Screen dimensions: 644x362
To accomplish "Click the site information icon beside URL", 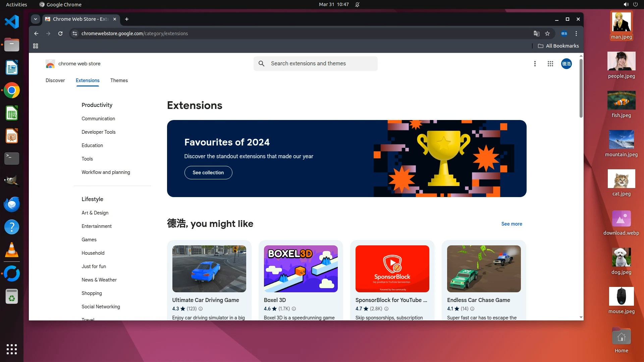I will [x=75, y=34].
